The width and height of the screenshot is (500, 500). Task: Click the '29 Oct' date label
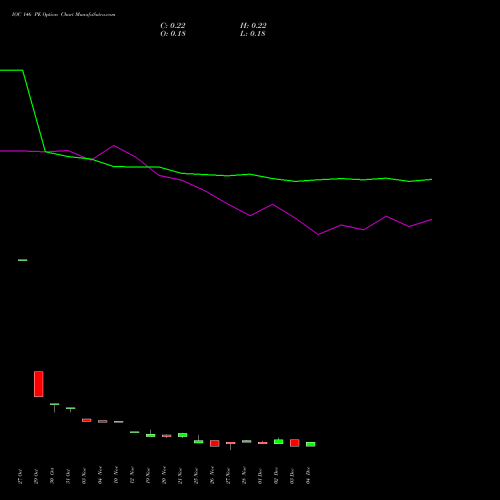[x=36, y=476]
